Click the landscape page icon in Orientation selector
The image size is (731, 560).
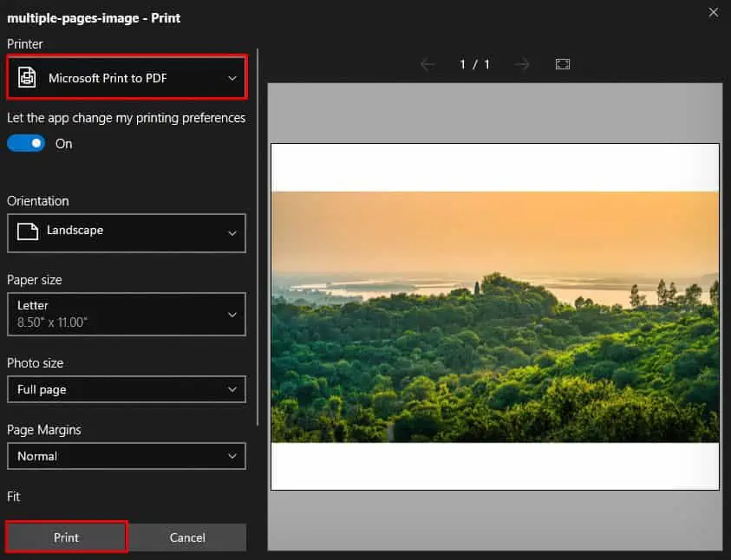coord(28,232)
